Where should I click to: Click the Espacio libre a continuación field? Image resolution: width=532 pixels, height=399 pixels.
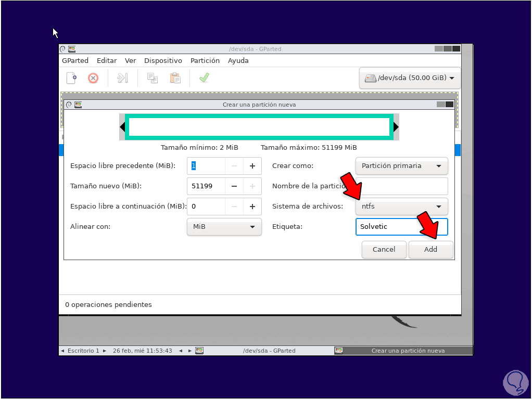pyautogui.click(x=206, y=207)
